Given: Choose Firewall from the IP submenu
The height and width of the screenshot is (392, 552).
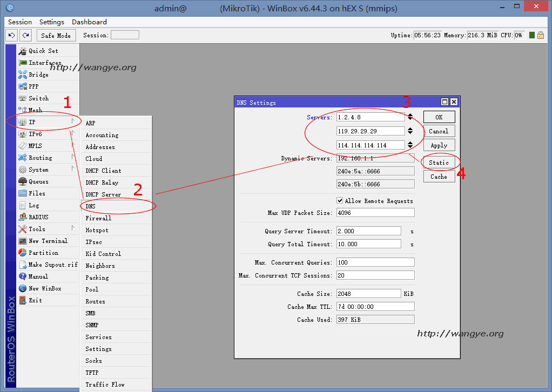Looking at the screenshot, I should (116, 218).
